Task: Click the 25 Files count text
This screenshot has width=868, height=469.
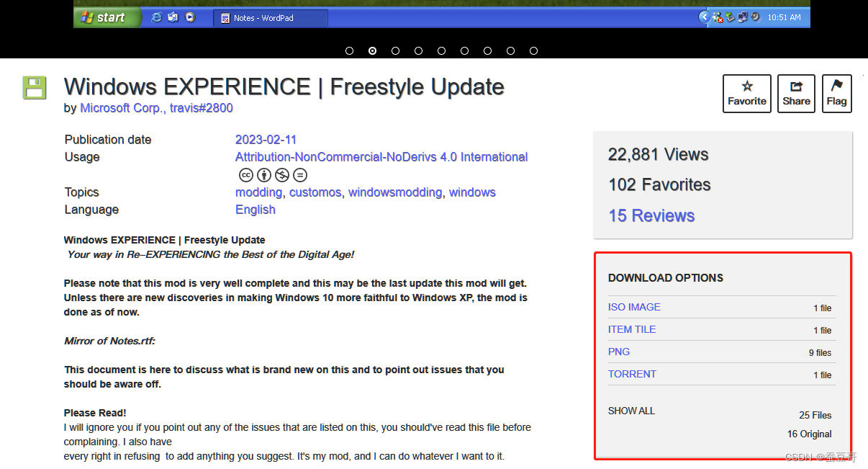Action: tap(815, 415)
